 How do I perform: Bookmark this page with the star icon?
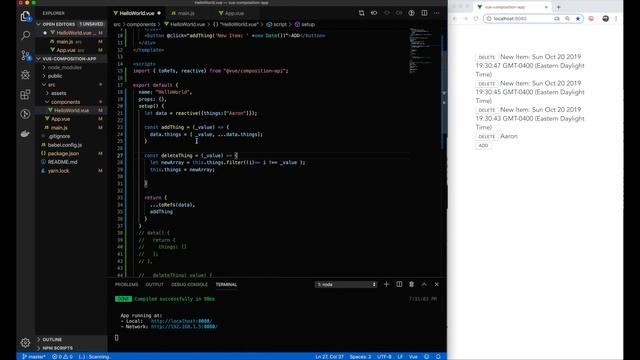tap(578, 18)
